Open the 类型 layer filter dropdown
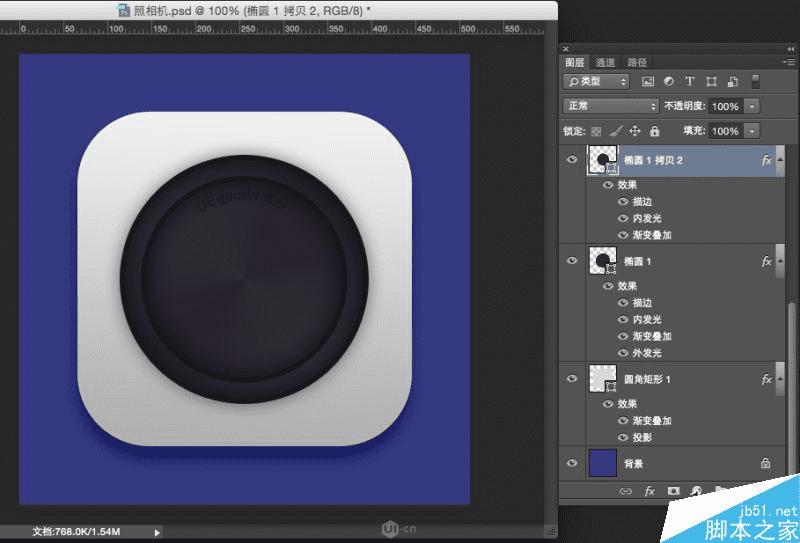The image size is (800, 543). [597, 82]
